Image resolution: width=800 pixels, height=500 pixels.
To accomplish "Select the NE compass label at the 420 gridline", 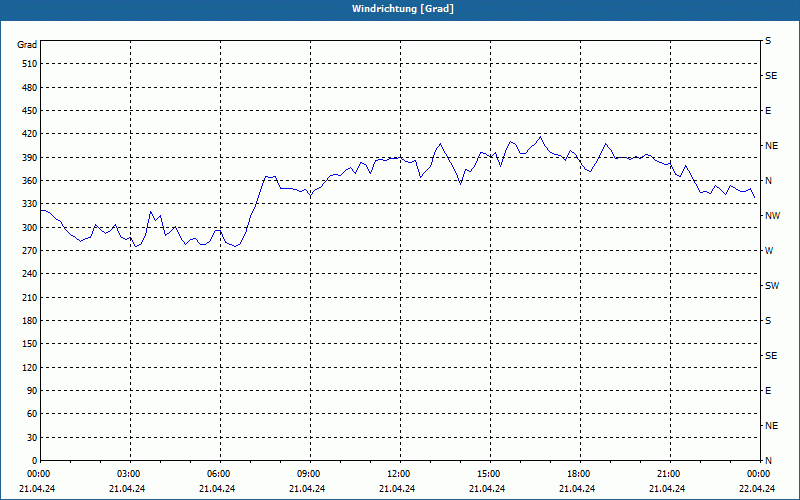I will click(771, 146).
